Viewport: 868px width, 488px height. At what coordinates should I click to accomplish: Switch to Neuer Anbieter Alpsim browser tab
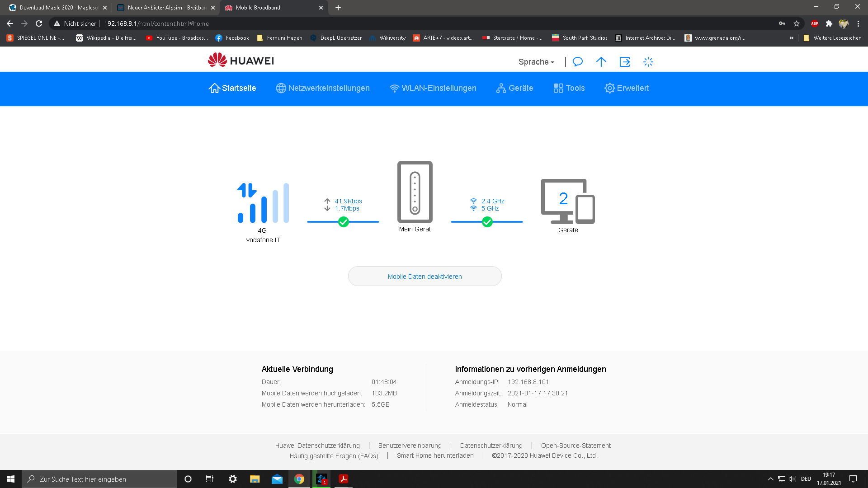click(x=165, y=8)
